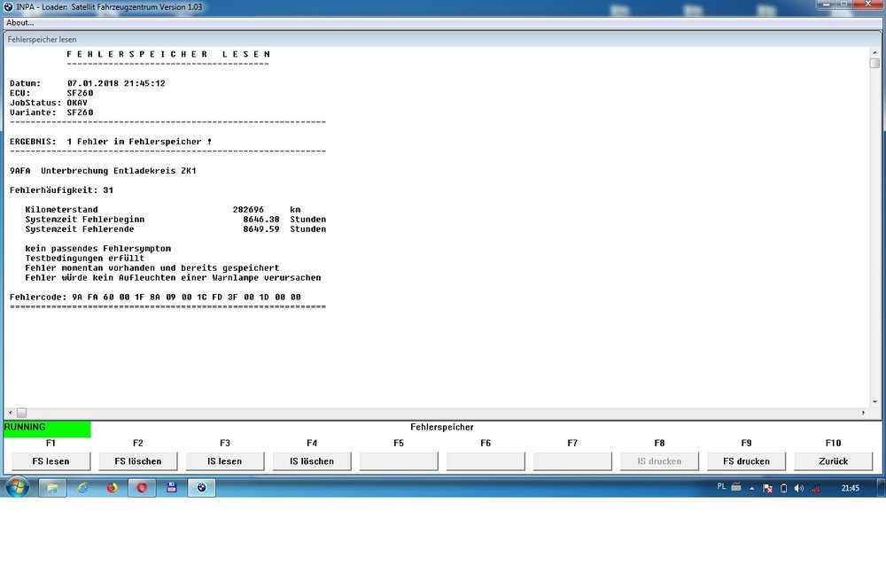The height and width of the screenshot is (588, 886).
Task: Click the floppy disk taskbar icon
Action: (x=171, y=487)
